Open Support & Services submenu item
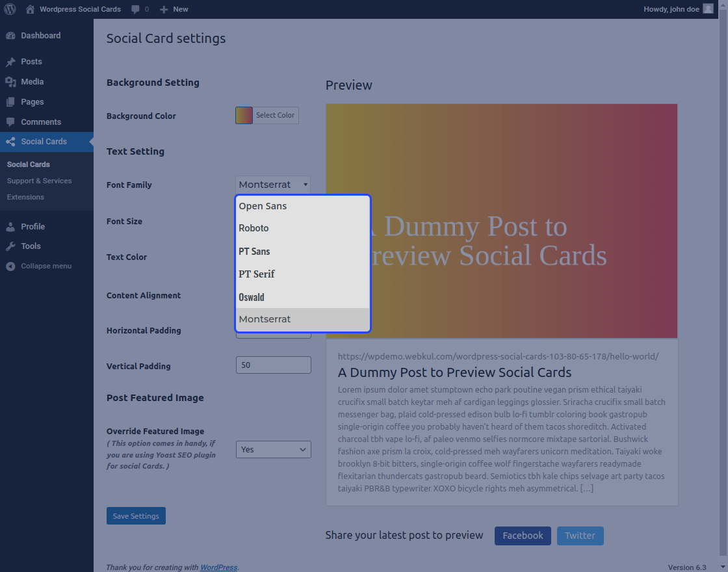Screen dimensions: 728x572 (39, 181)
